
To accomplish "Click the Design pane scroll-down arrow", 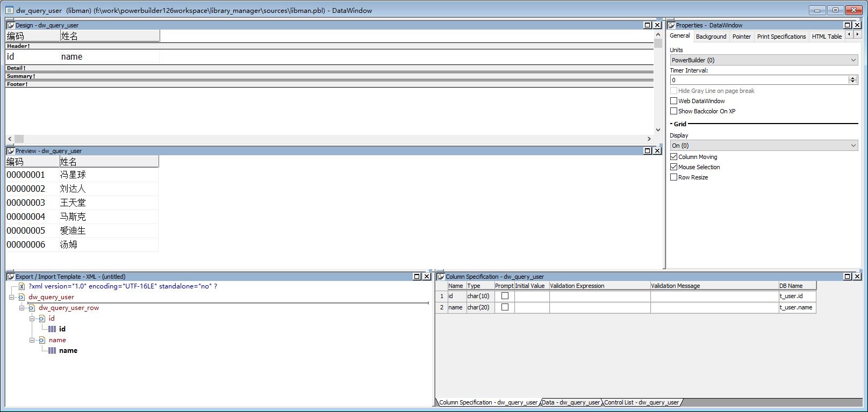I will click(x=658, y=130).
